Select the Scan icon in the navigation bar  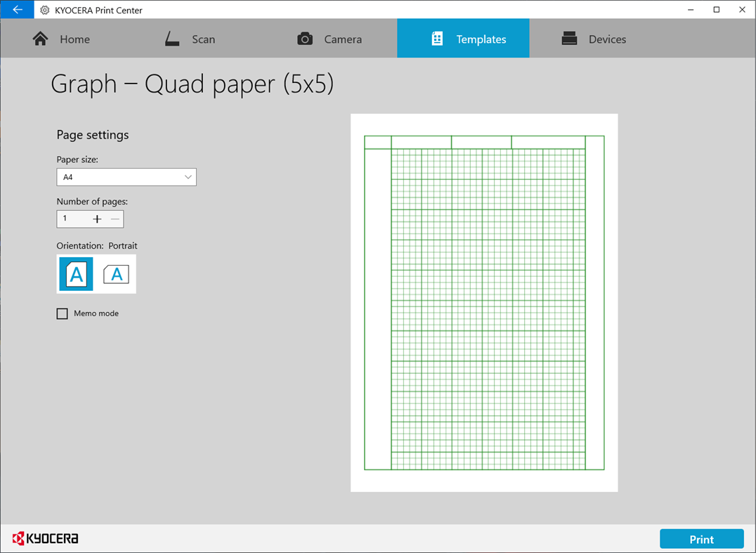[171, 39]
